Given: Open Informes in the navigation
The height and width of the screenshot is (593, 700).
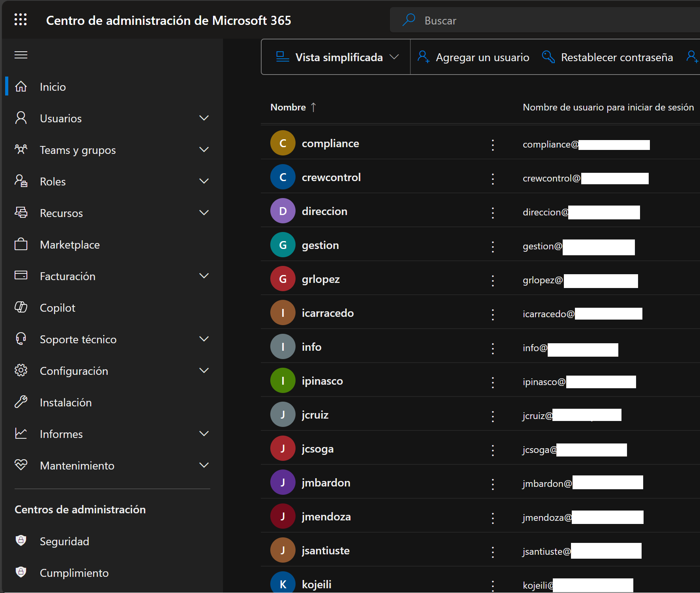Looking at the screenshot, I should (x=61, y=434).
